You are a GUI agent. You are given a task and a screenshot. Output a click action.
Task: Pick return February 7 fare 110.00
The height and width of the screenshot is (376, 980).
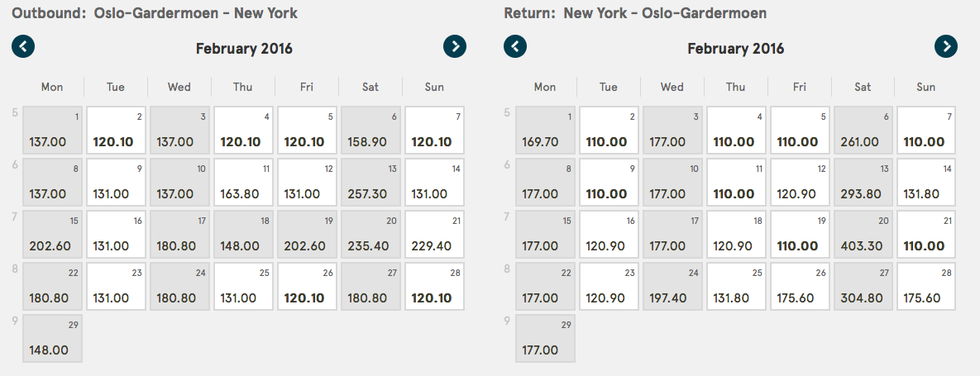pos(927,130)
